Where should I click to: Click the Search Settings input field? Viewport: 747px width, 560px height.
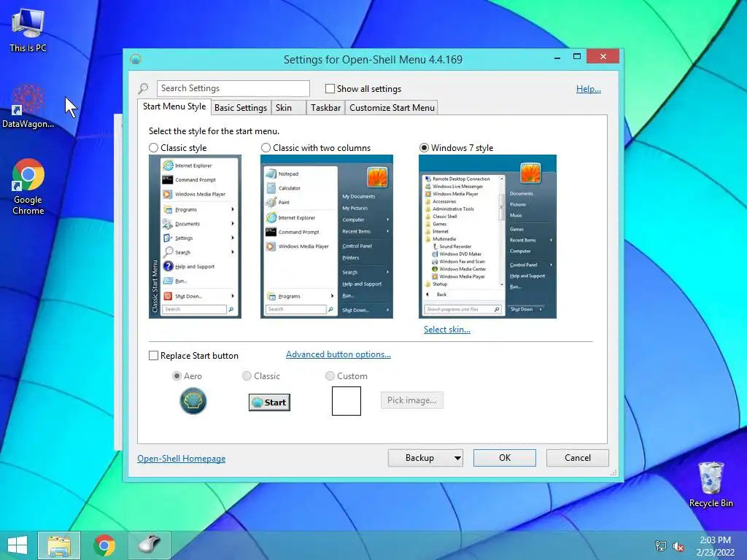(x=233, y=88)
